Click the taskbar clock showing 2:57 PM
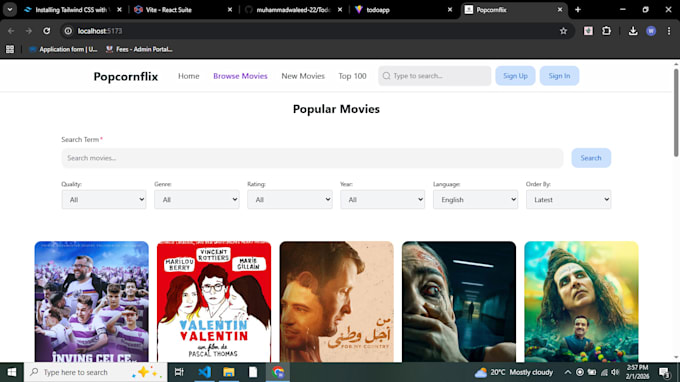The height and width of the screenshot is (382, 680). [637, 372]
